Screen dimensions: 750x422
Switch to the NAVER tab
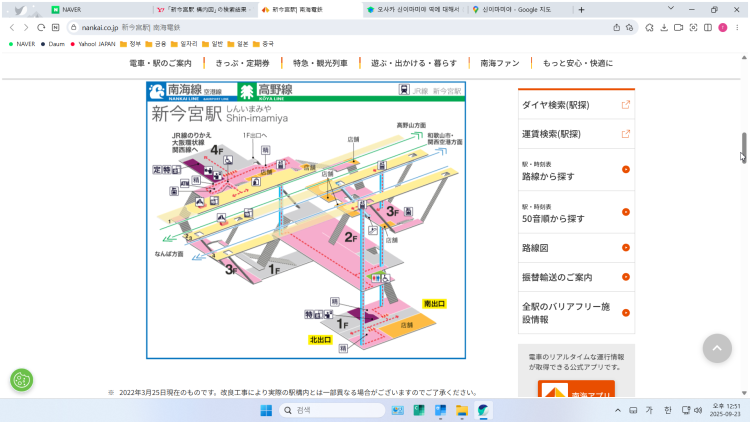(x=100, y=10)
